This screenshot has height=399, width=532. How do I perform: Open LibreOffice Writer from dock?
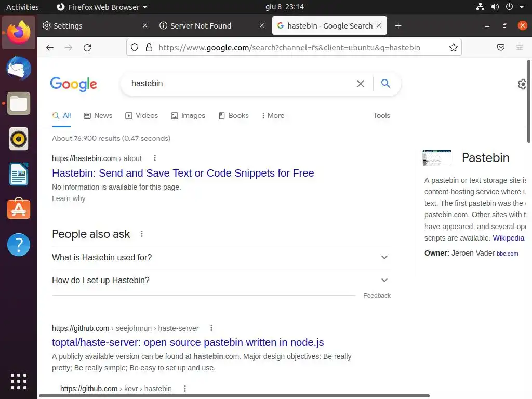pos(19,174)
